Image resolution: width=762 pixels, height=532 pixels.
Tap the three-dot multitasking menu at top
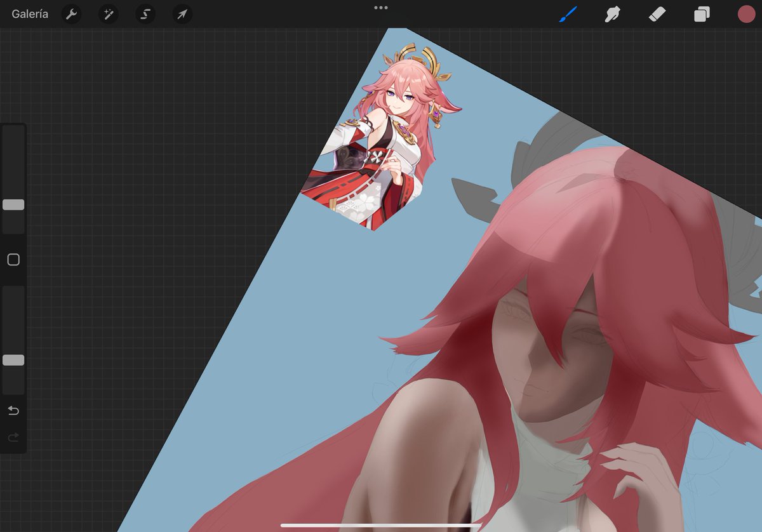point(381,8)
